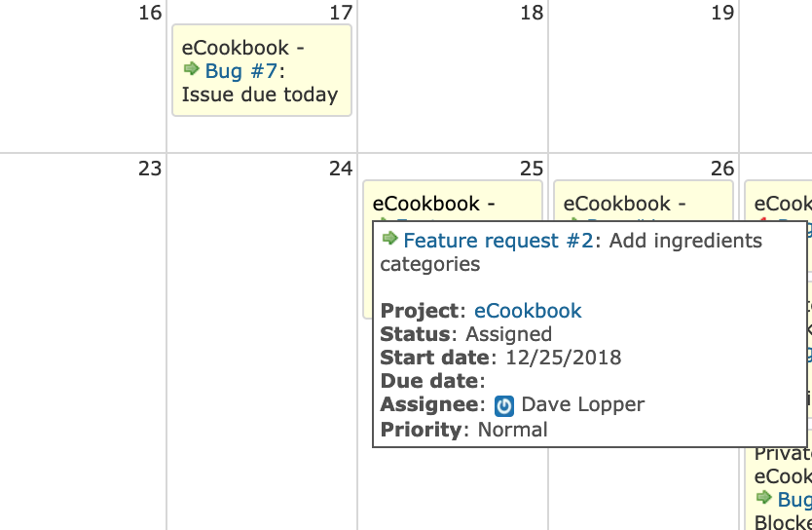Open eCookbook project link in tooltip

pyautogui.click(x=528, y=311)
